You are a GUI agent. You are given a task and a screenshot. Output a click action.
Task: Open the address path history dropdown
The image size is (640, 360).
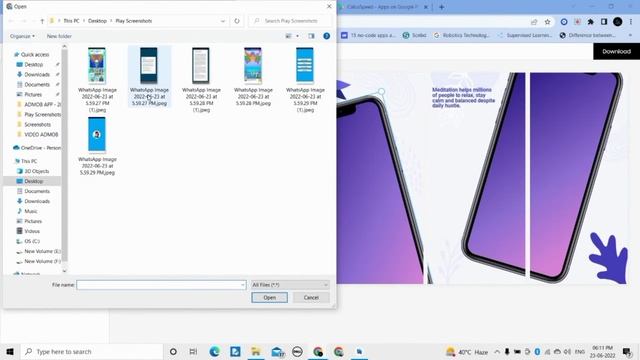[x=223, y=21]
